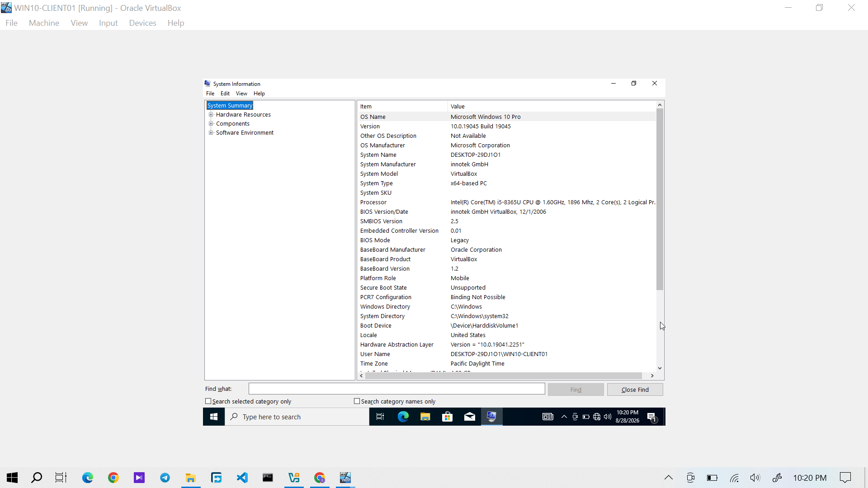Select the Processor row
The image size is (868, 488).
(x=506, y=202)
